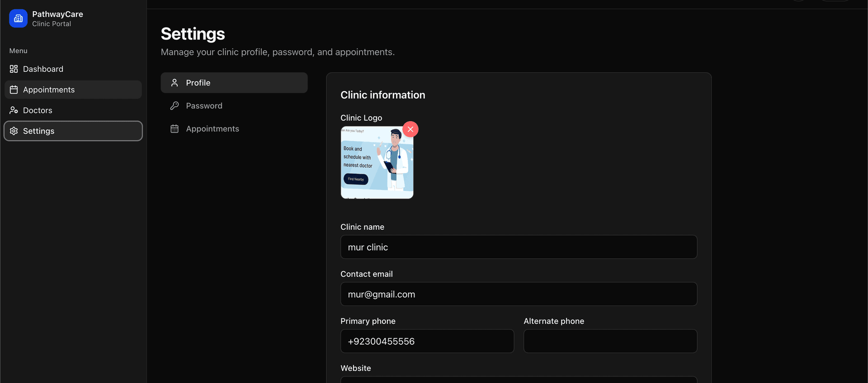868x383 pixels.
Task: Click the Clinic name field label
Action: coord(363,227)
